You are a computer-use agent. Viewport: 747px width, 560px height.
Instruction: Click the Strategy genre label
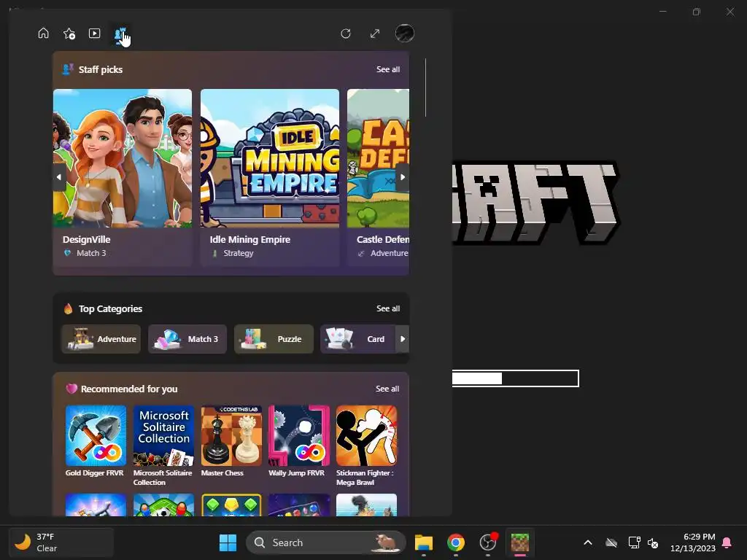click(x=239, y=253)
